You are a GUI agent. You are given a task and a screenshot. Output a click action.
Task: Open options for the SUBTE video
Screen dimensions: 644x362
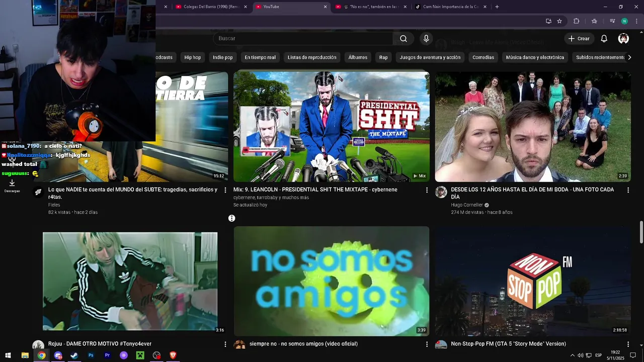point(225,190)
